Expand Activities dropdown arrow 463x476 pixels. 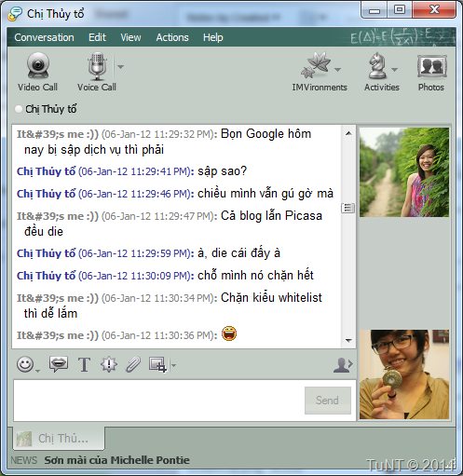[x=394, y=70]
